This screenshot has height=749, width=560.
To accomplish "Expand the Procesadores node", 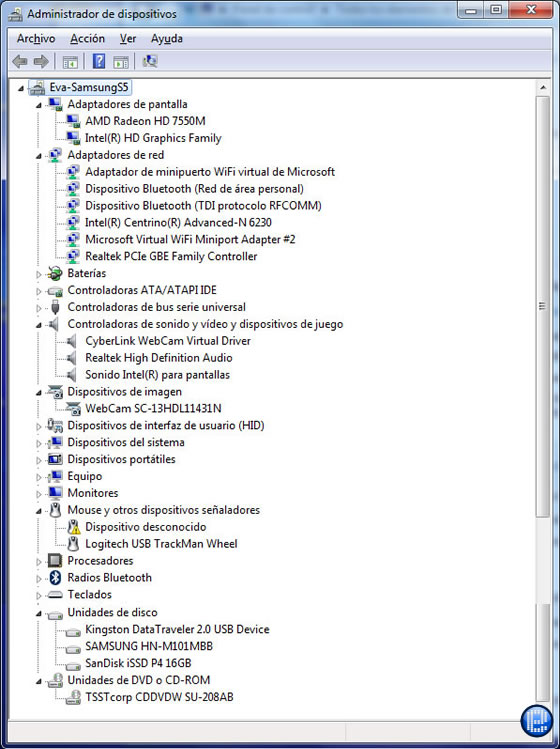I will (39, 562).
